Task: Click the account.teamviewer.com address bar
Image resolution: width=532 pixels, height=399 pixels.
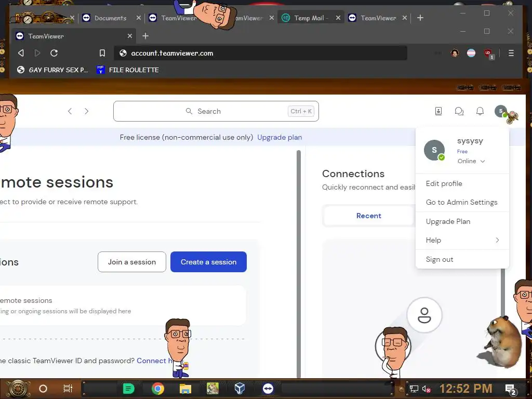Action: click(260, 54)
